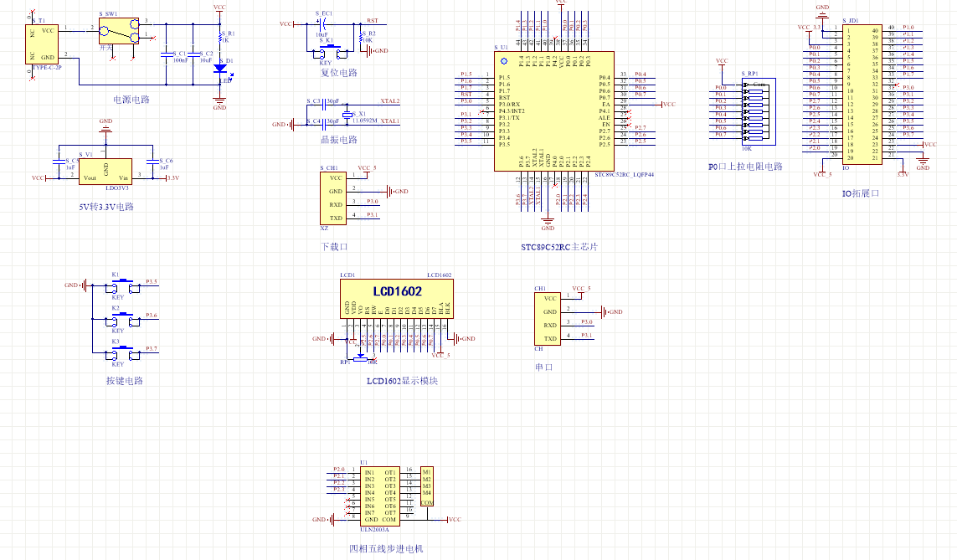Viewport: 957px width, 560px height.
Task: Click the GND symbol below the main chip
Action: pos(548,222)
